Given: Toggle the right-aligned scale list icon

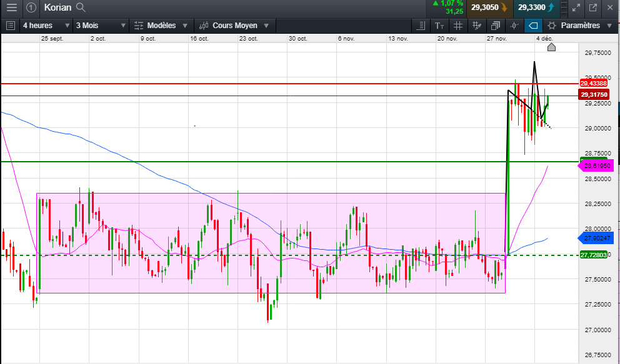Looking at the screenshot, I should tap(421, 26).
